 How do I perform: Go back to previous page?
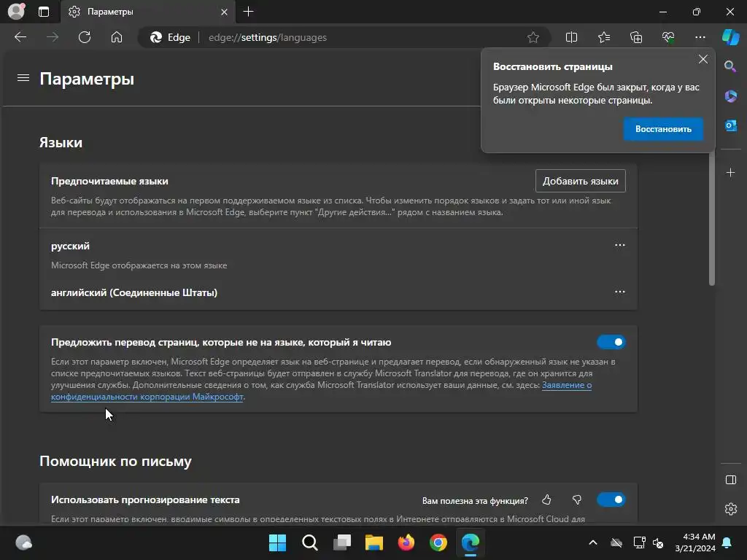(20, 37)
